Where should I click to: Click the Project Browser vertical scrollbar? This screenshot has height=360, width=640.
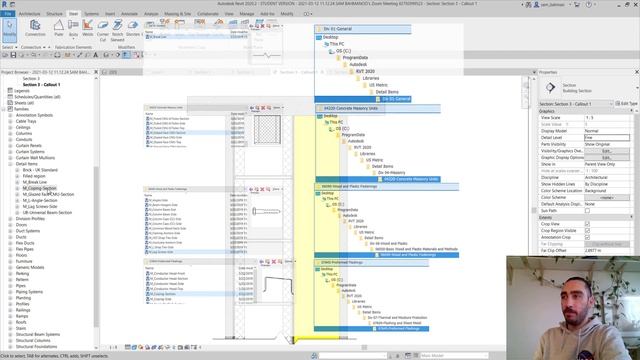click(96, 247)
